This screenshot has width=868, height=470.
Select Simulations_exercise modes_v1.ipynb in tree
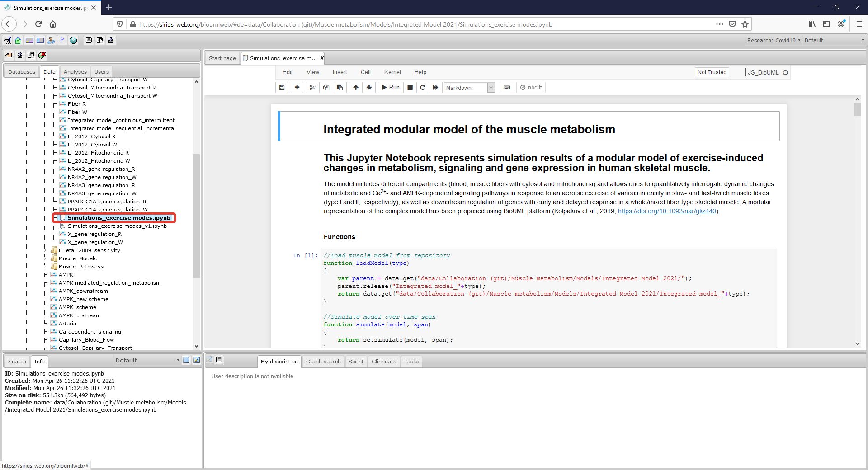117,226
